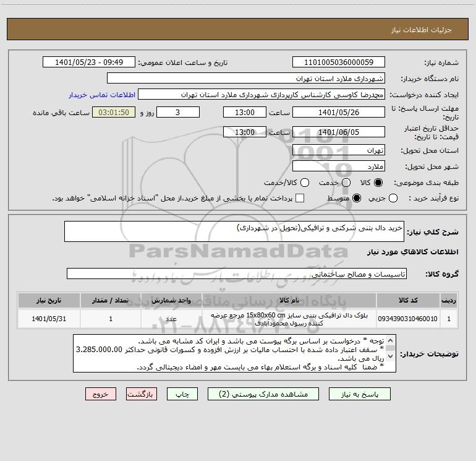Click the response deadline date 1401/05/26

(x=339, y=112)
